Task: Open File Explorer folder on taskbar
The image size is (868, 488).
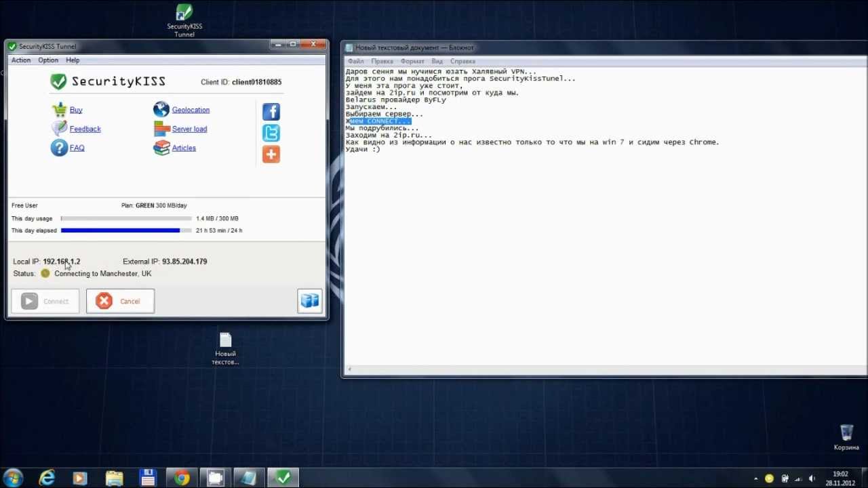Action: click(114, 478)
